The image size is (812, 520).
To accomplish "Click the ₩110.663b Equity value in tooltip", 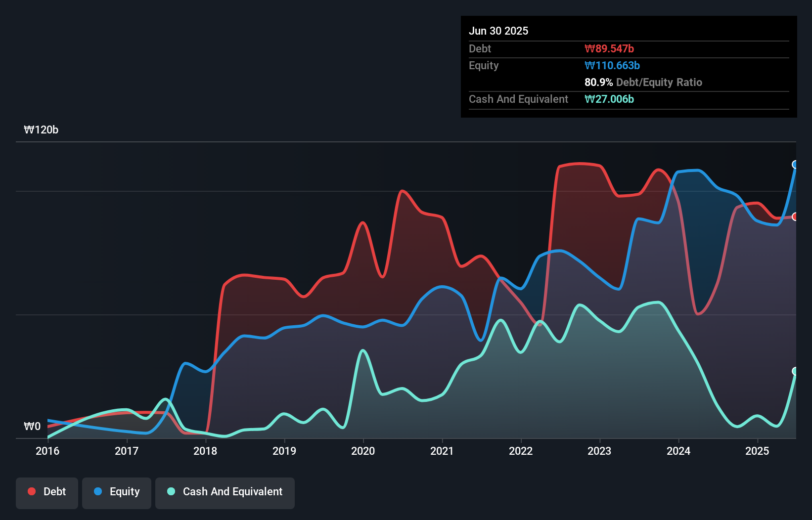I will [612, 66].
